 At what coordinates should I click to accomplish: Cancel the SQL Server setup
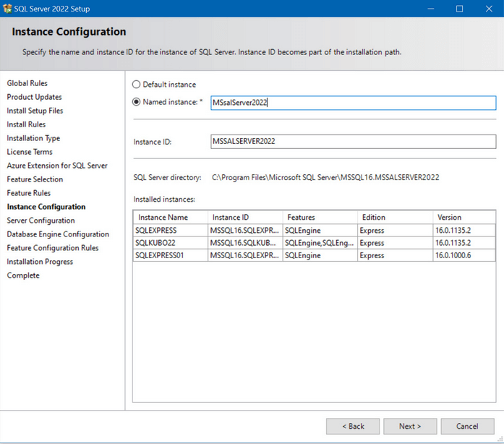pyautogui.click(x=467, y=426)
